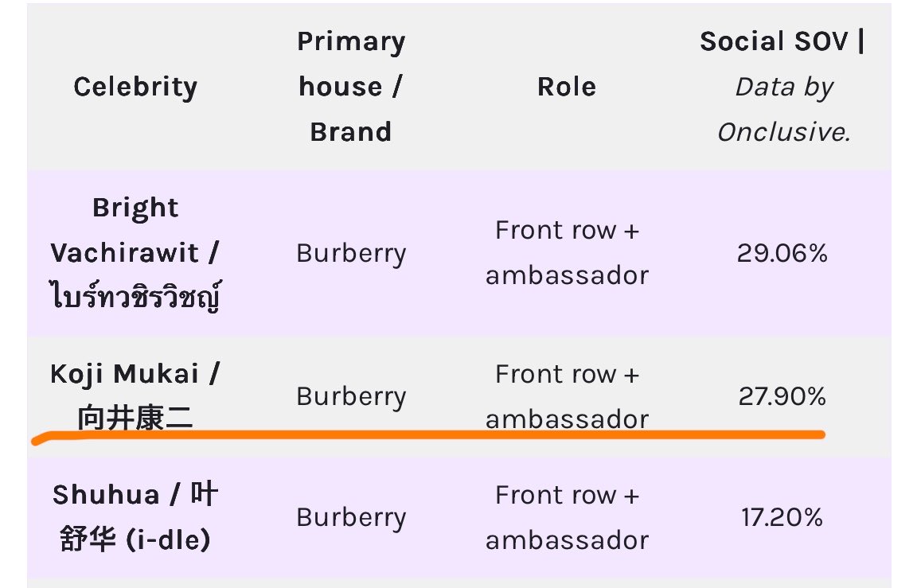Select the 27.90% Social SOV value
The width and height of the screenshot is (917, 588).
(782, 396)
